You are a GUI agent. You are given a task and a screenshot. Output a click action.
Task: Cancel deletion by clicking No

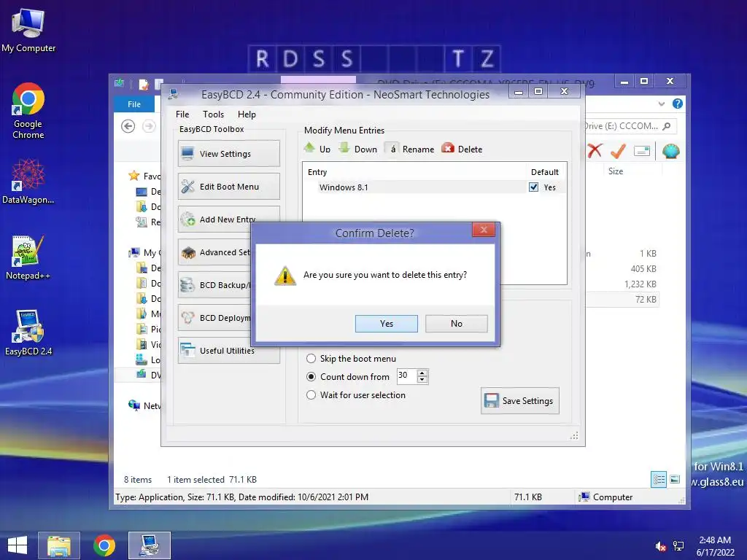click(x=457, y=323)
